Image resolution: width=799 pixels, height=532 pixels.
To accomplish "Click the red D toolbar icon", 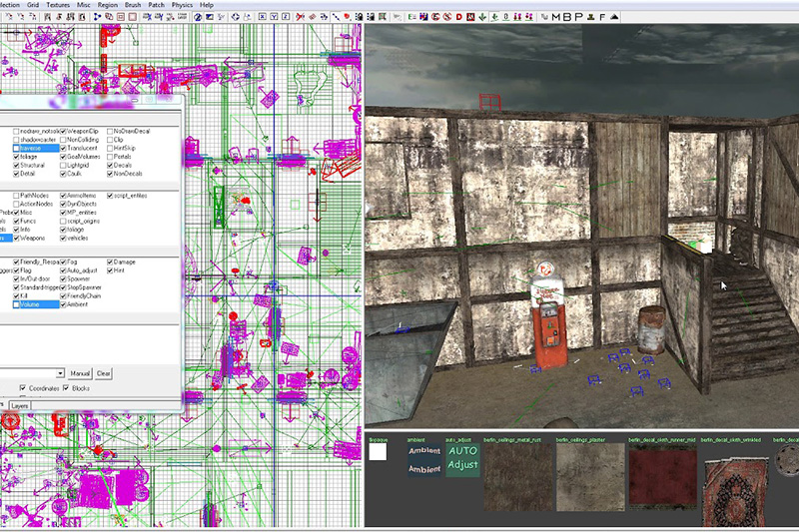I will [x=459, y=17].
